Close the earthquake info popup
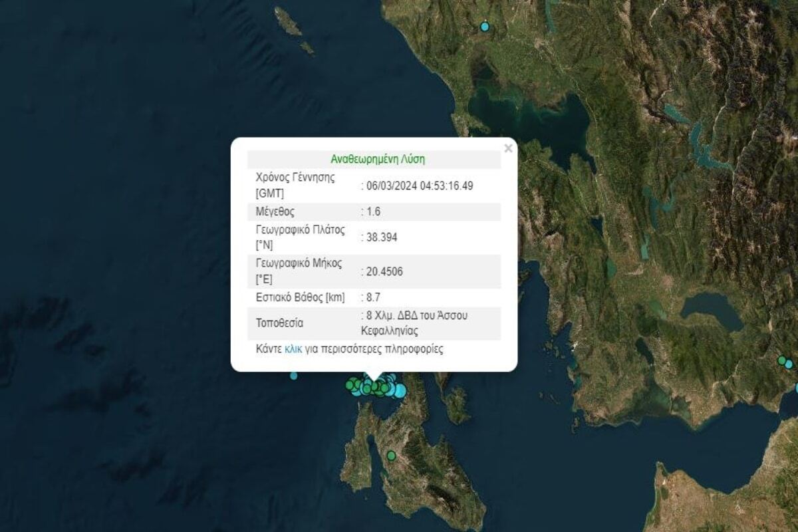Viewport: 798px width, 532px height. 508,148
